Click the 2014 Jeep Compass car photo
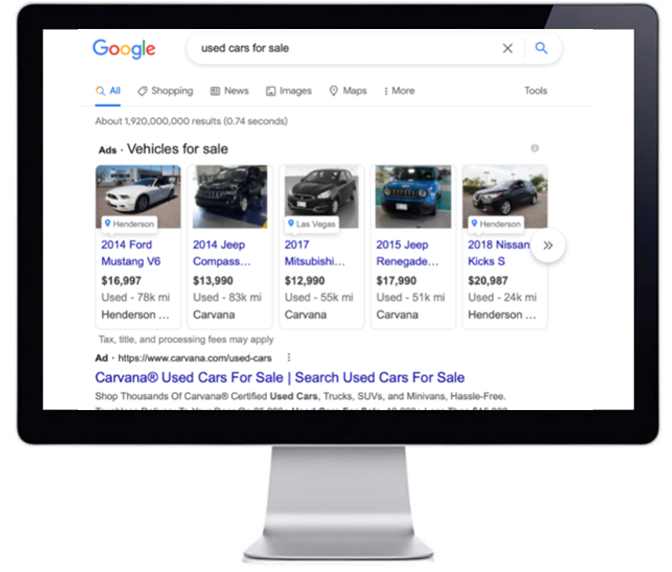This screenshot has height=572, width=672. click(230, 197)
